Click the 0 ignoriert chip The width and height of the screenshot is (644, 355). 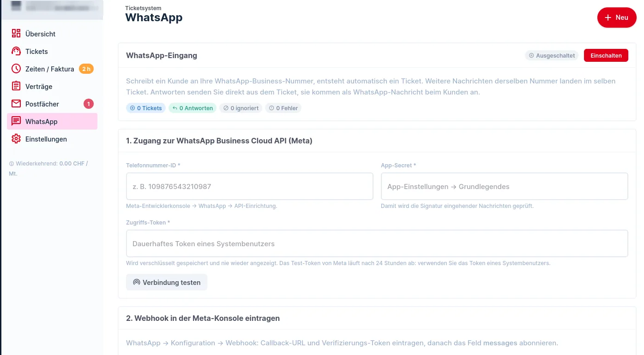tap(241, 108)
